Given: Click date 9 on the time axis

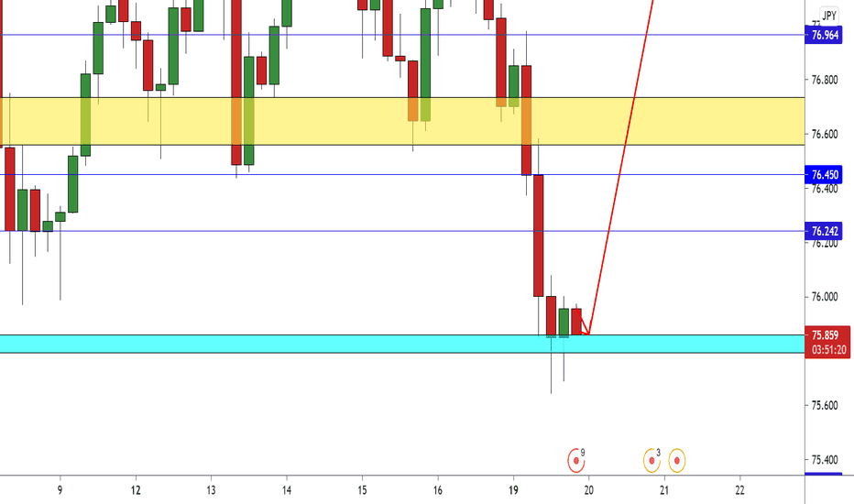Looking at the screenshot, I should [60, 490].
